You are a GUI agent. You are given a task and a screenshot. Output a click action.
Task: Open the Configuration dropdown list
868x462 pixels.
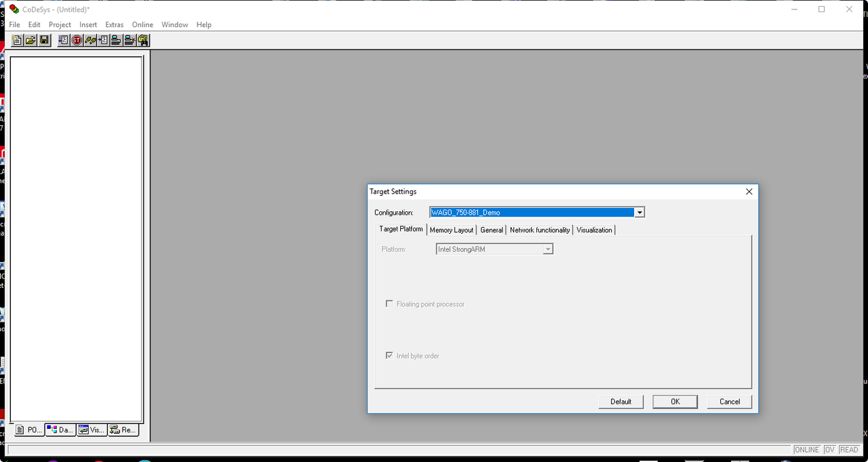coord(639,213)
